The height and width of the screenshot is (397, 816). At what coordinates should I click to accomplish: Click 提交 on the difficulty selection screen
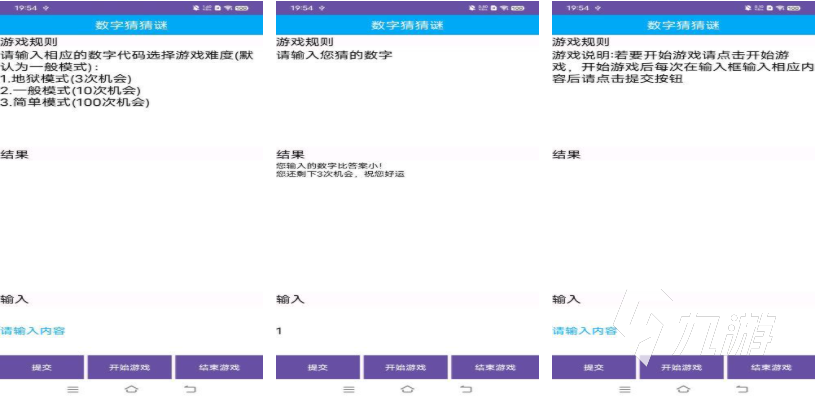coord(42,367)
